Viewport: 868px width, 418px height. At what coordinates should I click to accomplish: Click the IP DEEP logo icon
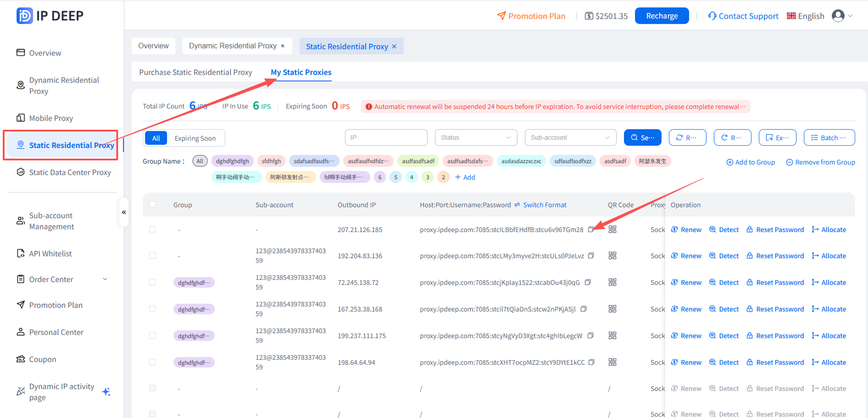[24, 16]
